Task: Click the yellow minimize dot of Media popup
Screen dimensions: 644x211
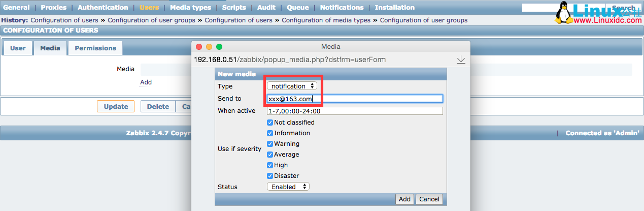Action: (x=209, y=47)
